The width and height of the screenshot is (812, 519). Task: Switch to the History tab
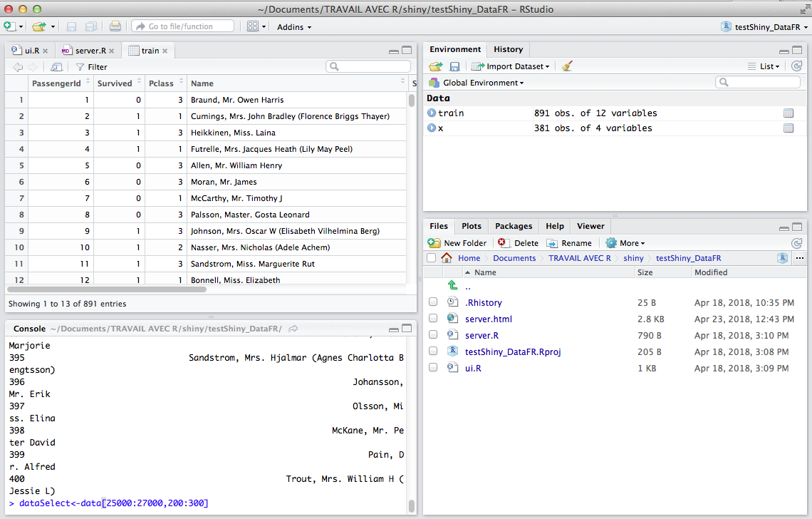pos(508,49)
